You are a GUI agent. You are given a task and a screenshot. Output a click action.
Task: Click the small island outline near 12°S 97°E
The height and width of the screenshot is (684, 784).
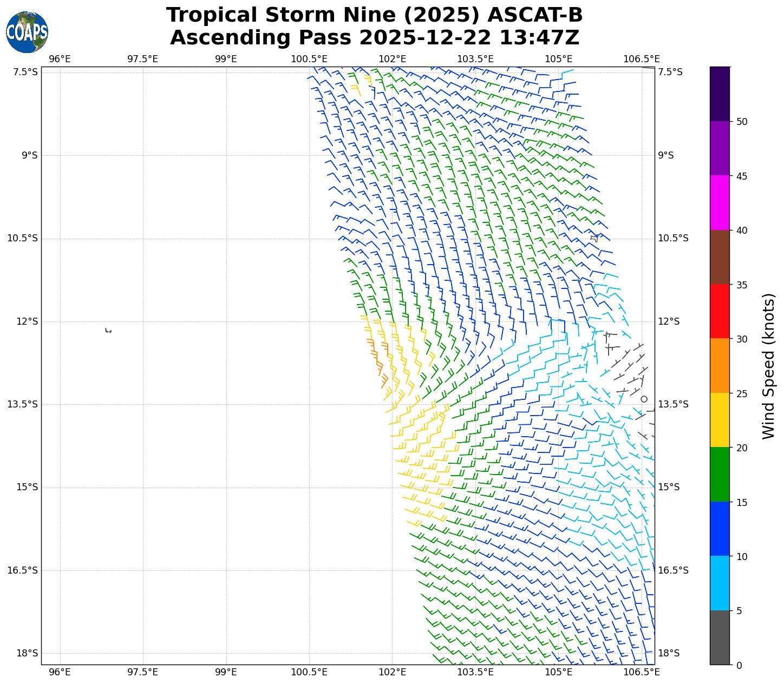108,330
